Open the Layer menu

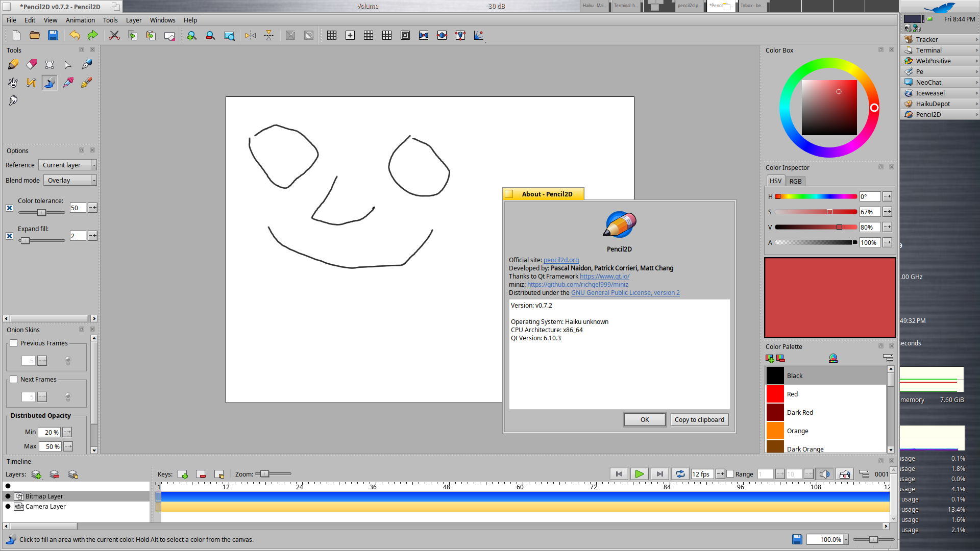(x=134, y=20)
